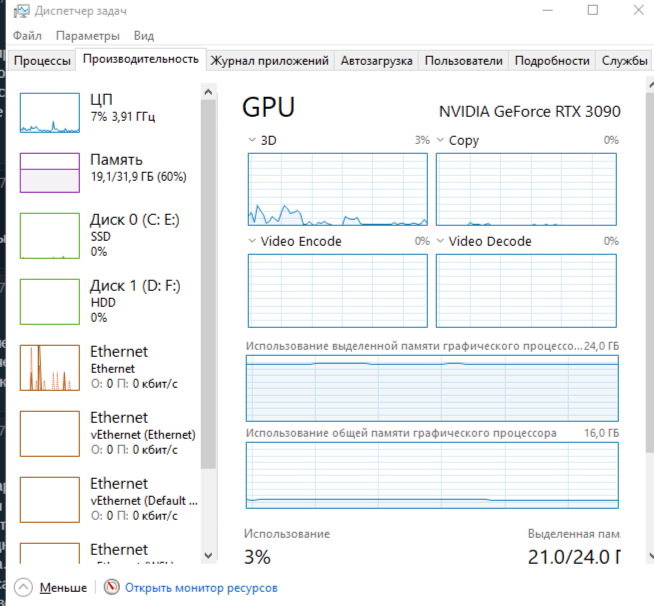Open the Службы tab
The width and height of the screenshot is (654, 606).
624,61
